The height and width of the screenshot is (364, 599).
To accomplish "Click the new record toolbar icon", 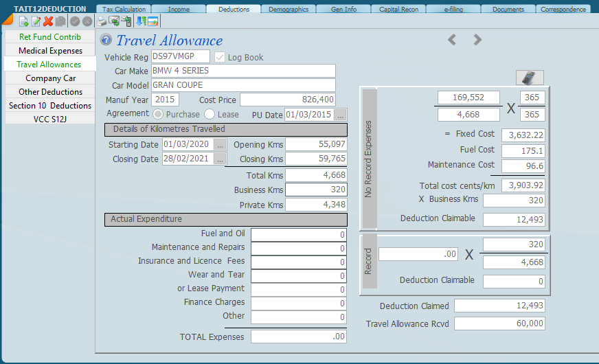I will pos(23,21).
